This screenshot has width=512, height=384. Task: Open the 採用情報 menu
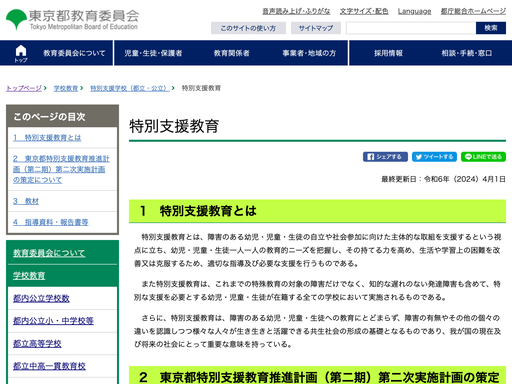(388, 53)
